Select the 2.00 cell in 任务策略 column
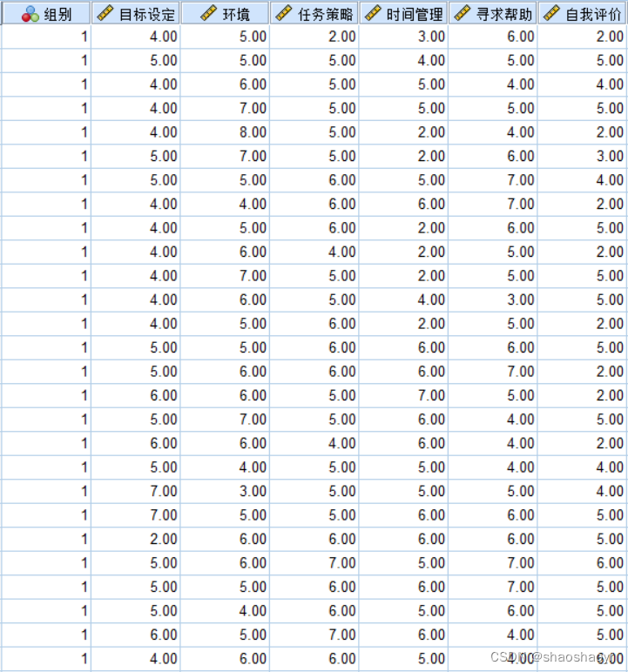 pyautogui.click(x=314, y=37)
